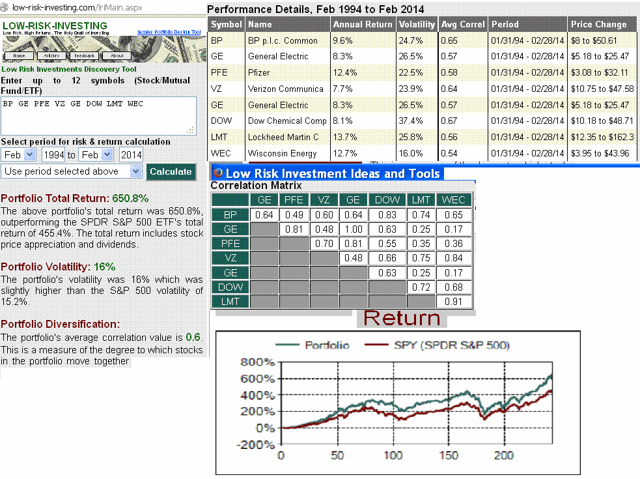Viewport: 640px width, 479px height.
Task: Click the resize grip of symbols text box
Action: click(191, 130)
